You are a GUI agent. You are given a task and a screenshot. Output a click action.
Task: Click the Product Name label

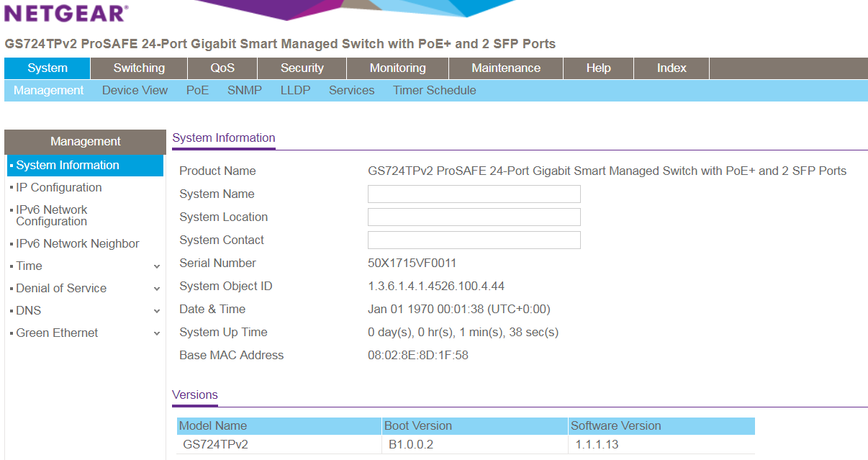[217, 171]
